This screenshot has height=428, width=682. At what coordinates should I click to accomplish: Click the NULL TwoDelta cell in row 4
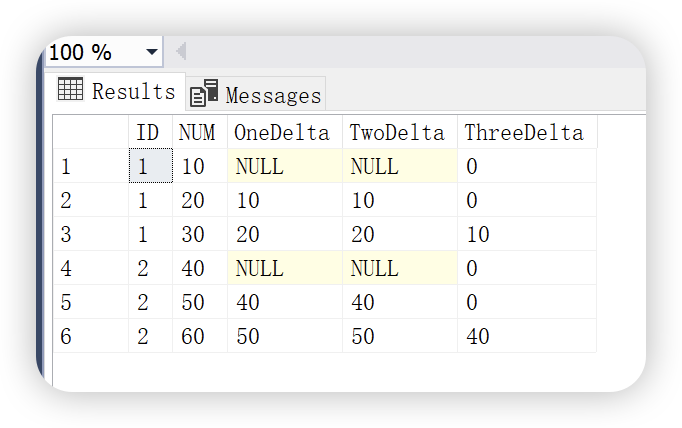(399, 269)
